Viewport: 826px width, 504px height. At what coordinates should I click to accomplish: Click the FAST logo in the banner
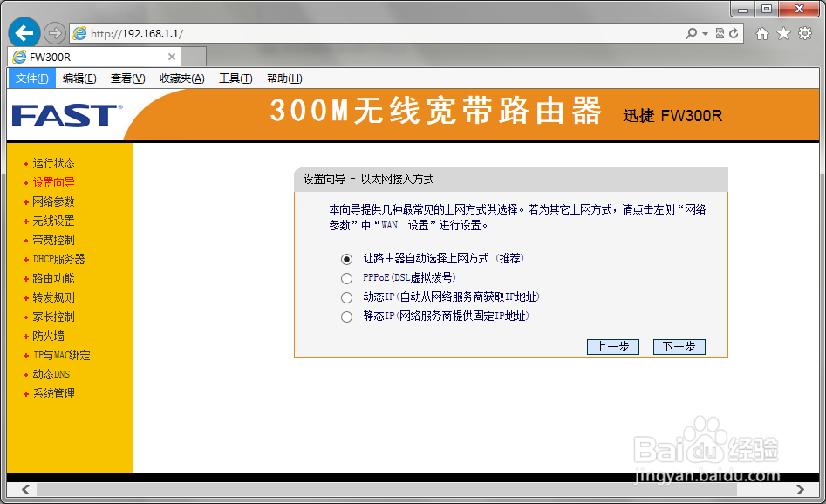click(x=67, y=115)
